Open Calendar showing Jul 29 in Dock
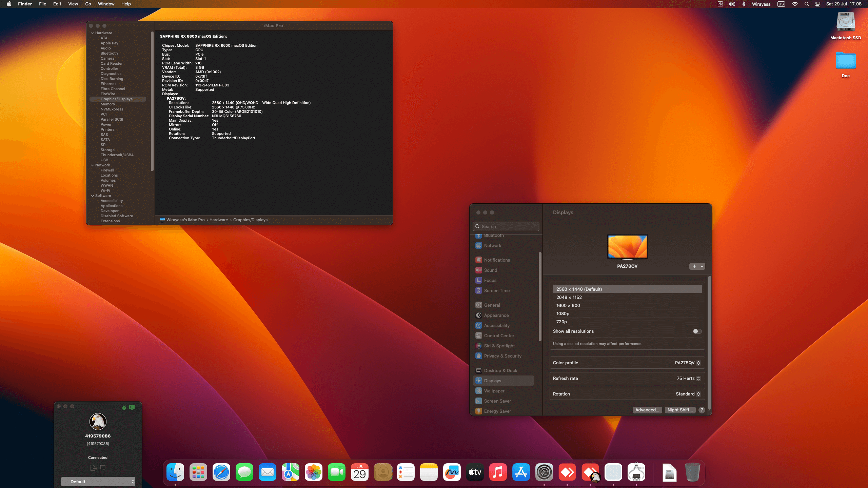This screenshot has width=868, height=488. [360, 472]
